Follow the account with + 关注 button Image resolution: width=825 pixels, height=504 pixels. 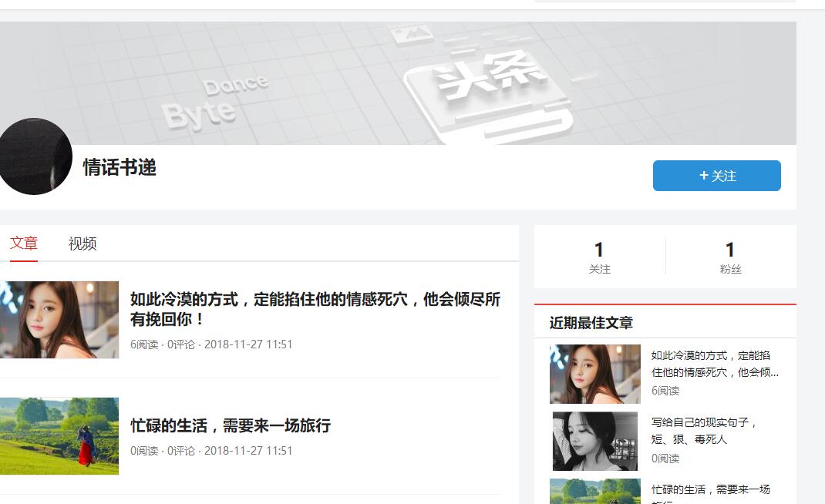(716, 176)
